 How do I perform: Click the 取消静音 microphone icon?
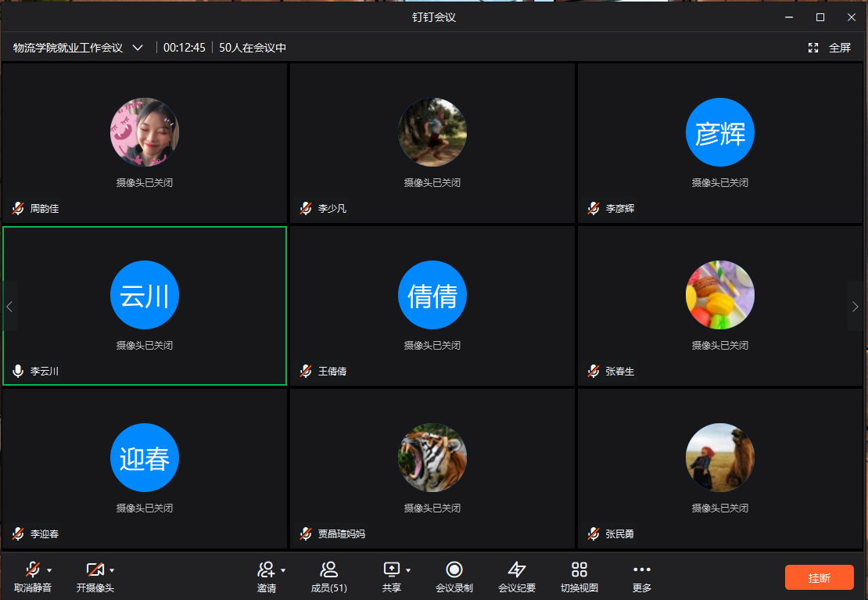pyautogui.click(x=32, y=569)
